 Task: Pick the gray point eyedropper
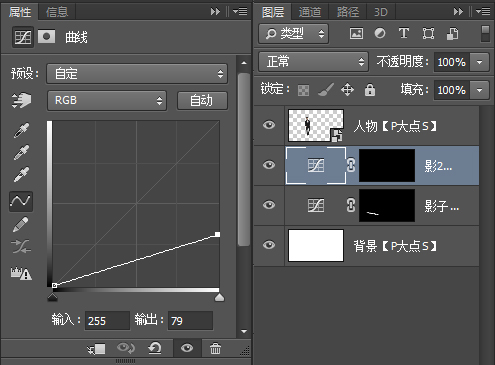point(21,152)
